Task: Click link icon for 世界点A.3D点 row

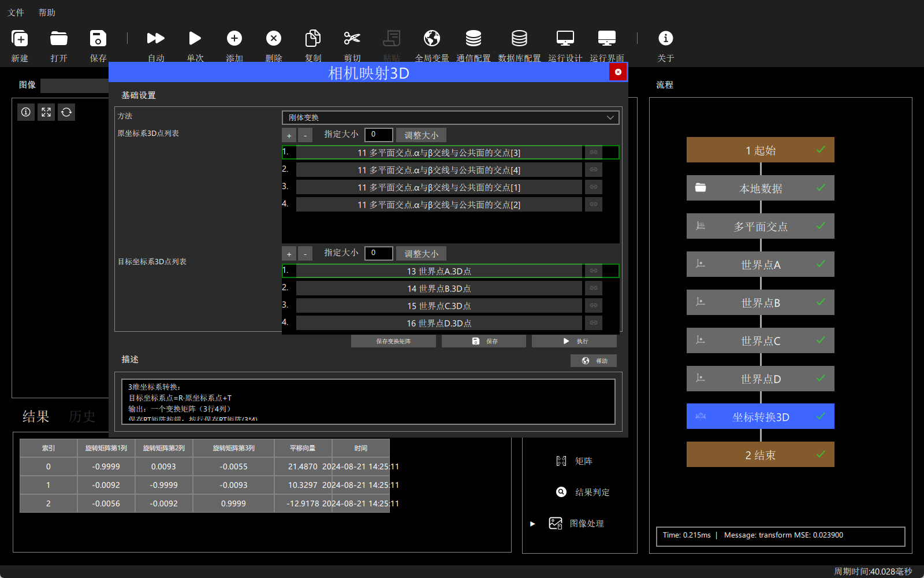Action: [x=594, y=271]
